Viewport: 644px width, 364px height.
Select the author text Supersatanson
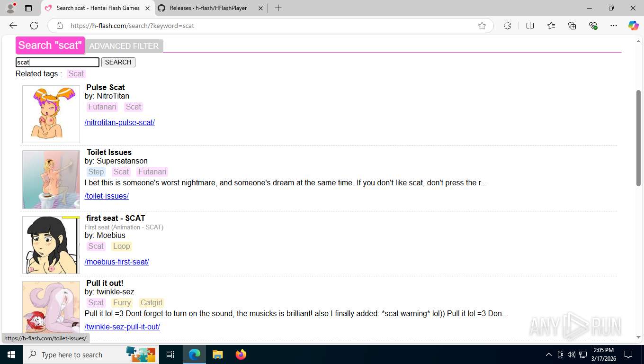[122, 161]
